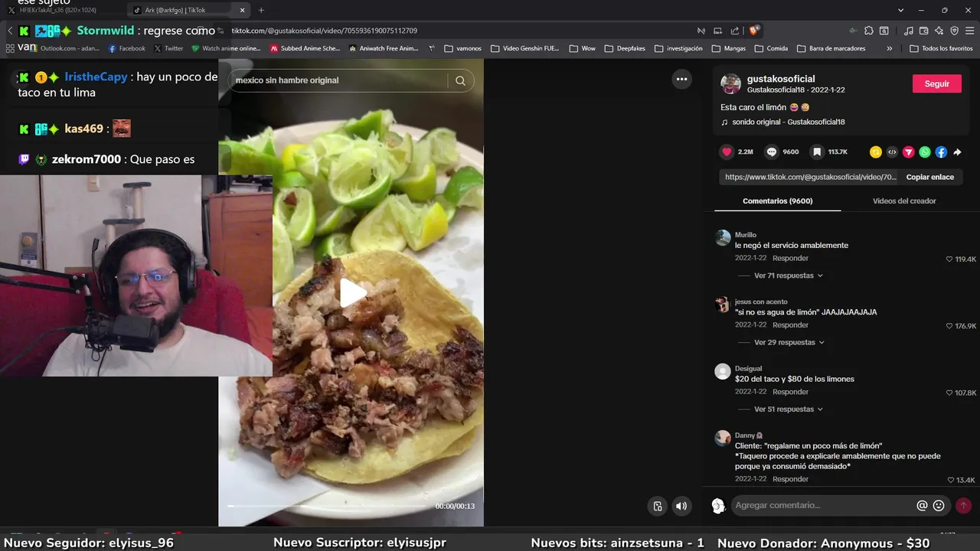Share video to Facebook
Screen dimensions: 980x551
[941, 152]
